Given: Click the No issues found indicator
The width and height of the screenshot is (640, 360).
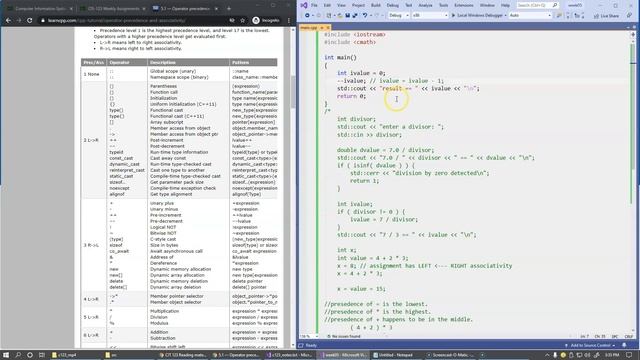Looking at the screenshot, I should 344,336.
